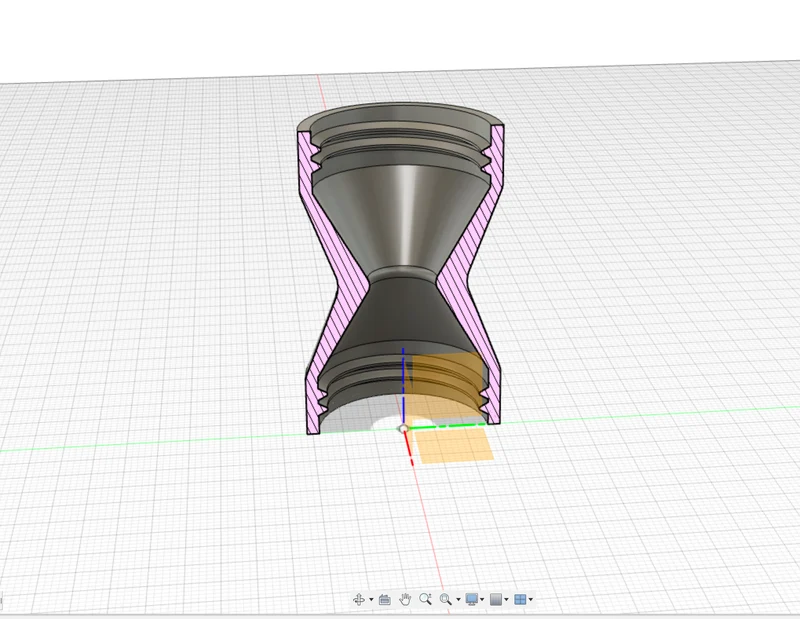Expand the zoom options dropdown arrow
Image resolution: width=800 pixels, height=619 pixels.
pyautogui.click(x=458, y=600)
